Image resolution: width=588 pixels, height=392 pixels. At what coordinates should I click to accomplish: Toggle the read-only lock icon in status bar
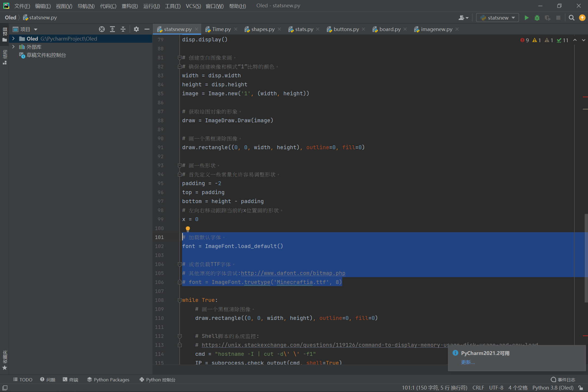pos(581,388)
